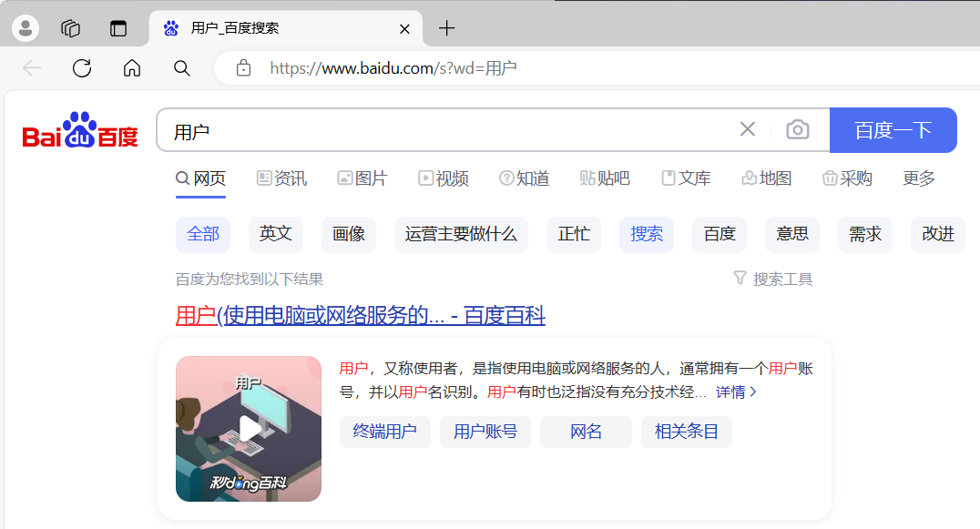Click the 用户账号 related tag
980x529 pixels.
(485, 432)
